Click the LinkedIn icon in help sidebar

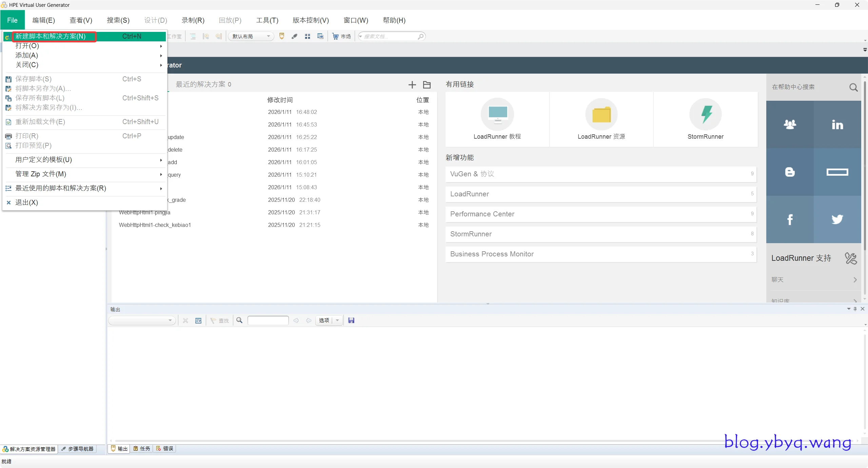pyautogui.click(x=837, y=124)
